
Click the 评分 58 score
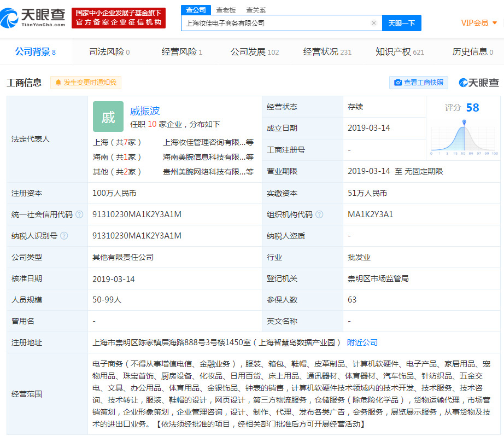462,107
